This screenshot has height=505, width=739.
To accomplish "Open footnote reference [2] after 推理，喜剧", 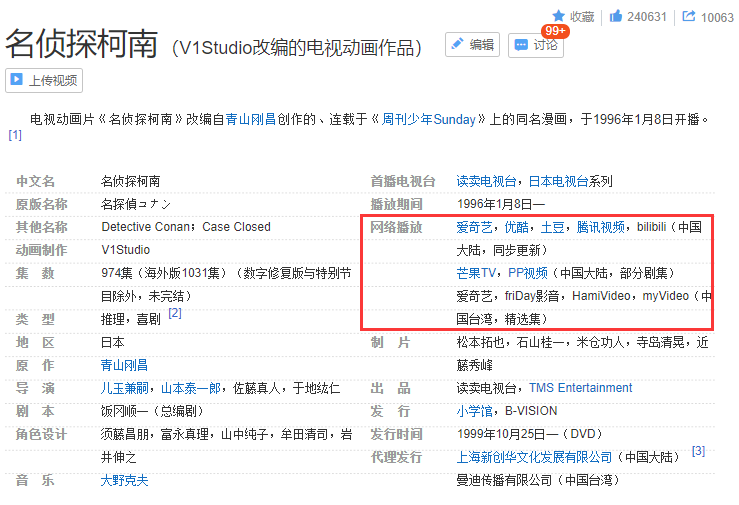I will pyautogui.click(x=175, y=313).
